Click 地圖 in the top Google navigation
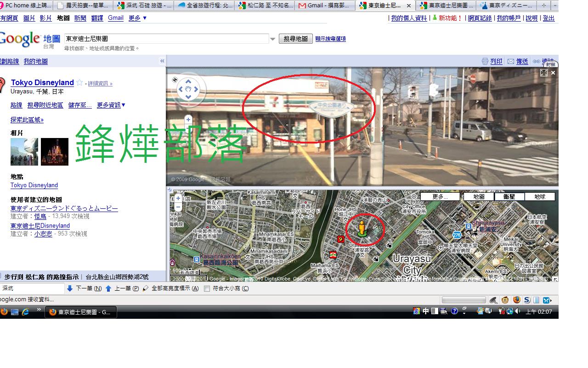Viewport: 588px width, 368px height. (63, 18)
